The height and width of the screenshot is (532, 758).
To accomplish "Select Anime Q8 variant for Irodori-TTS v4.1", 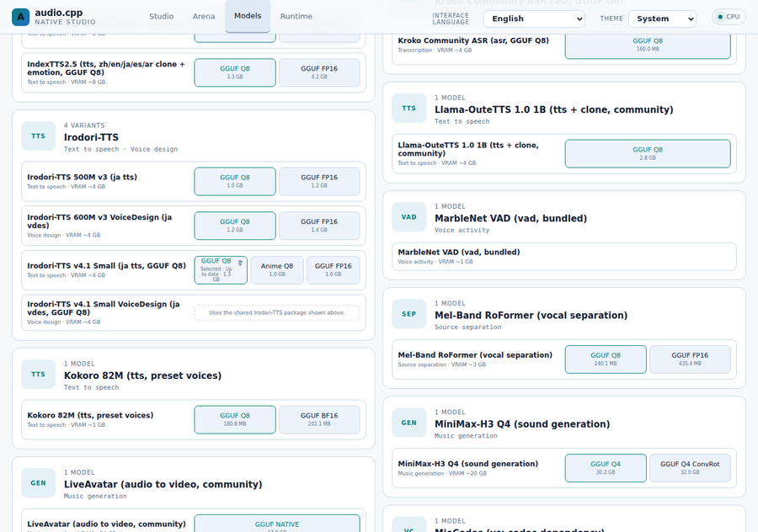I will coord(277,270).
